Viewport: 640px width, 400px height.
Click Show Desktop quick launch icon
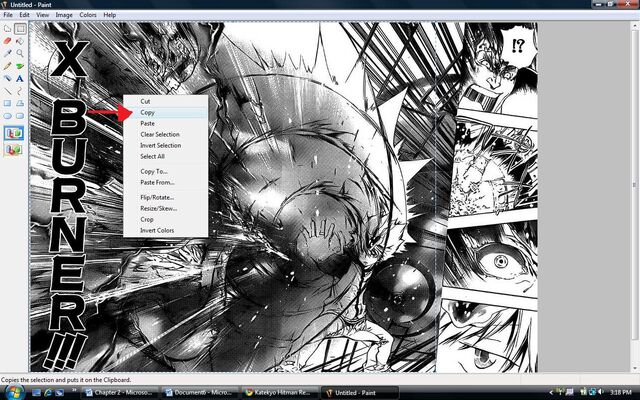coord(36,393)
